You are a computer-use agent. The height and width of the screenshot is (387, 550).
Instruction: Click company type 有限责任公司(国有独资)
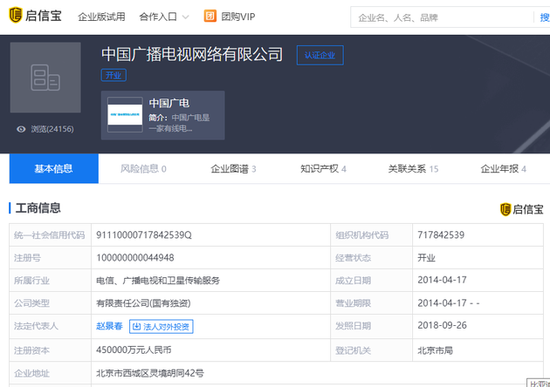click(143, 303)
